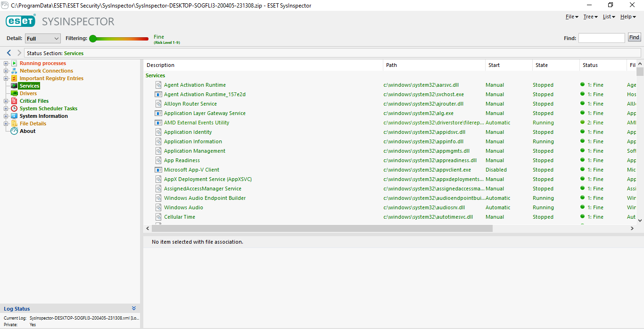644x329 pixels.
Task: Click icon of Application Information row
Action: point(159,141)
